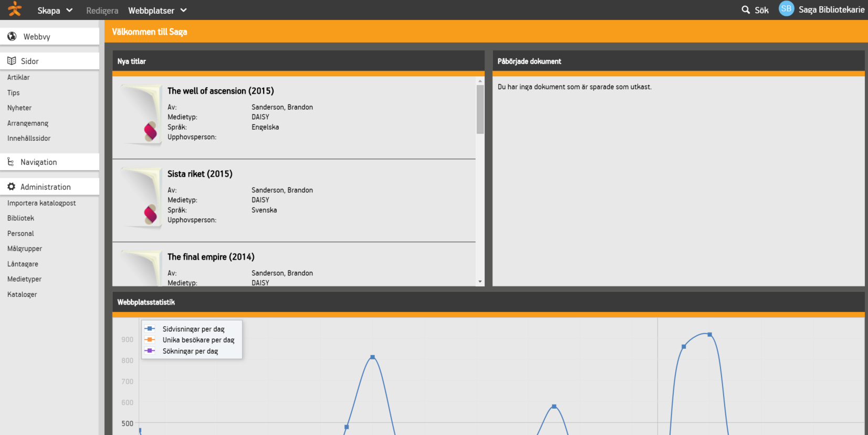This screenshot has height=435, width=868.
Task: Open Webbvy in the sidebar
Action: [49, 36]
